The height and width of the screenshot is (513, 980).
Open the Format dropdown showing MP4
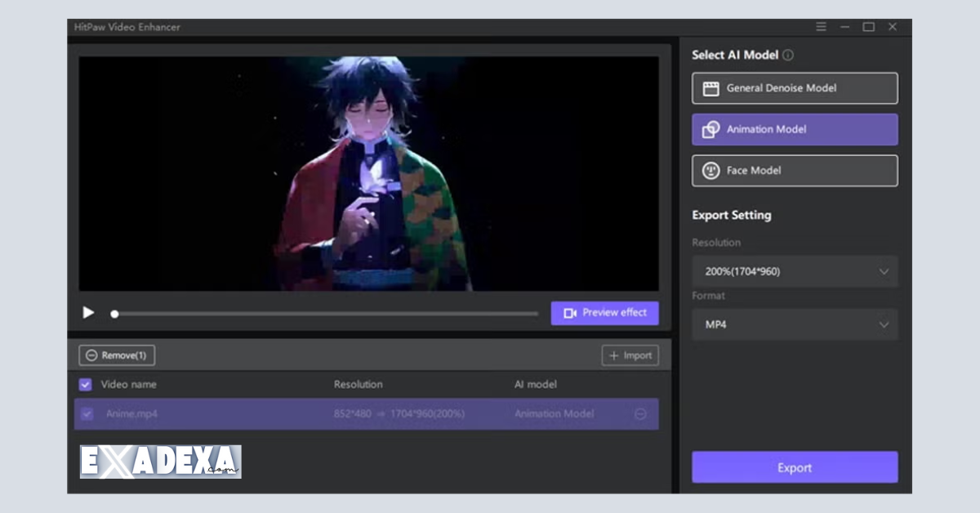pos(794,324)
